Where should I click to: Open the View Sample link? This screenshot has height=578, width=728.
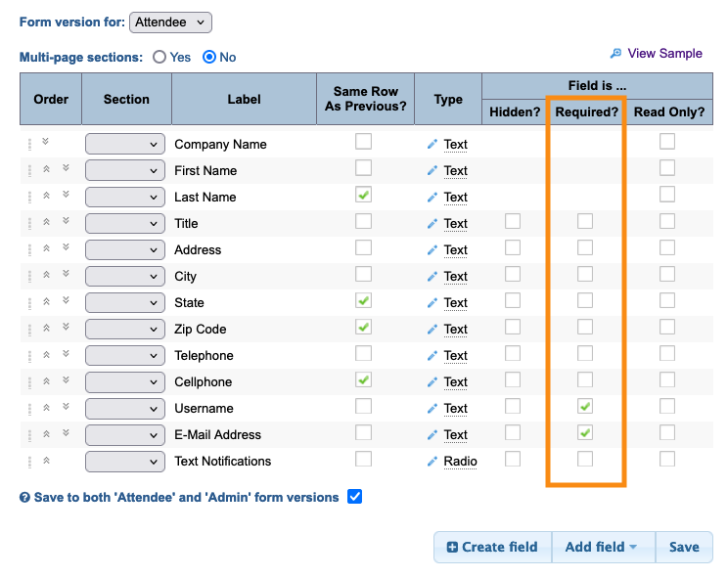point(664,54)
